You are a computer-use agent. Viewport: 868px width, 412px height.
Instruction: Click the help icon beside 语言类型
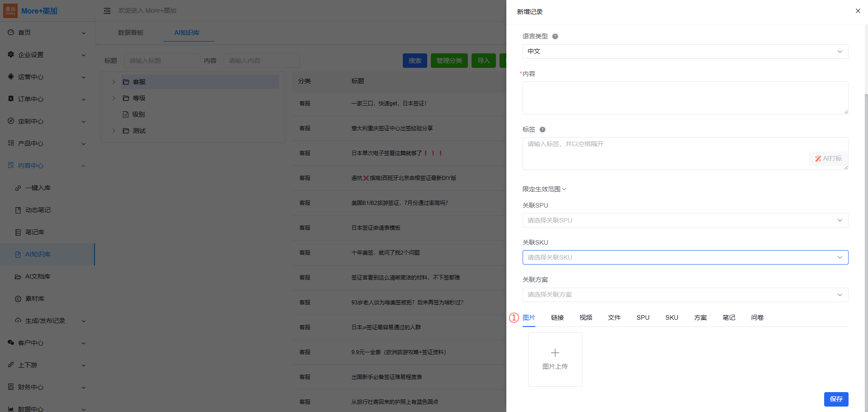click(555, 37)
